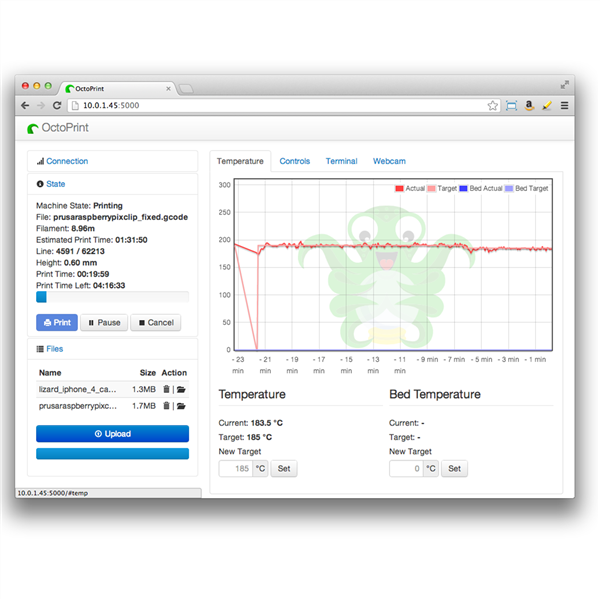600x600 pixels.
Task: Bookmark the page with the star icon
Action: [x=493, y=105]
